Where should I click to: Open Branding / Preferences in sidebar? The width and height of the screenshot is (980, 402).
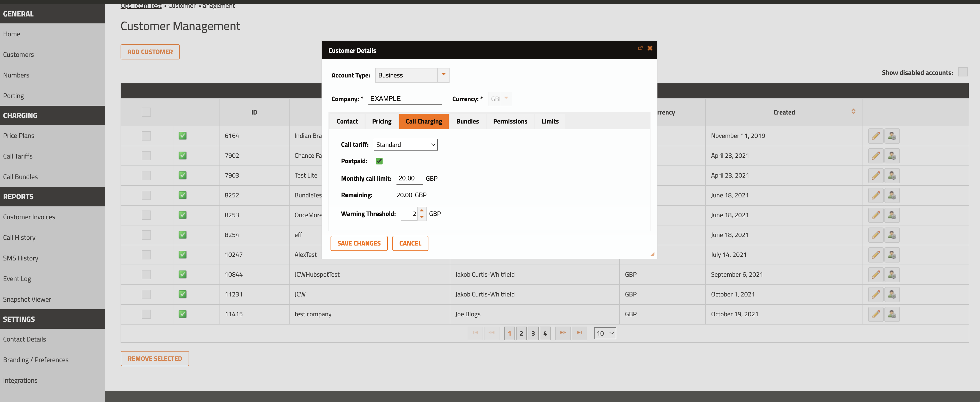[36, 360]
